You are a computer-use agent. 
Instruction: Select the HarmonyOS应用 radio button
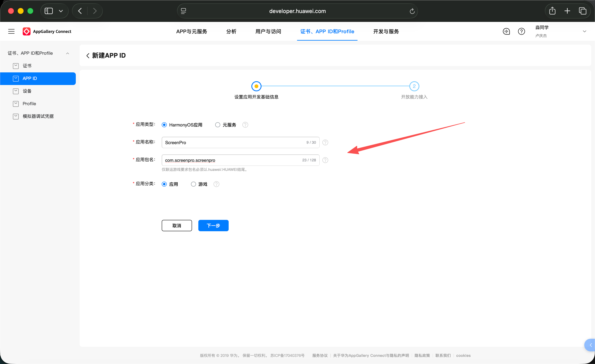164,125
